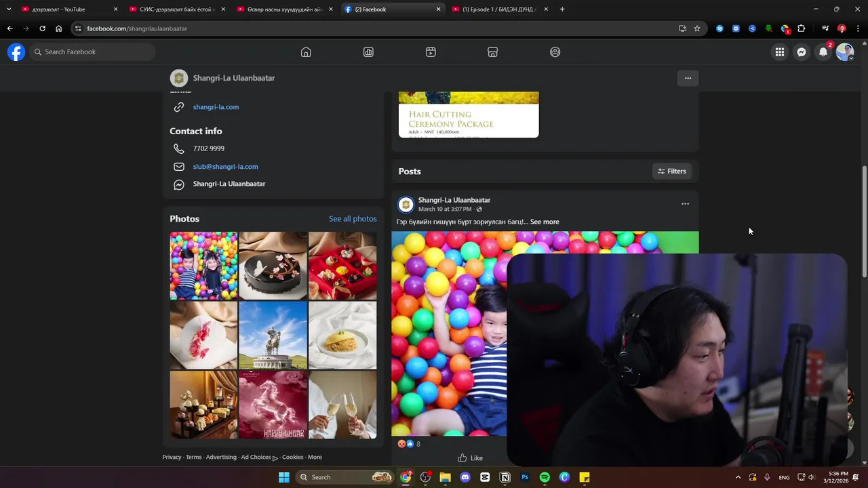Open the Facebook Reels video icon
The height and width of the screenshot is (488, 868).
coord(431,52)
